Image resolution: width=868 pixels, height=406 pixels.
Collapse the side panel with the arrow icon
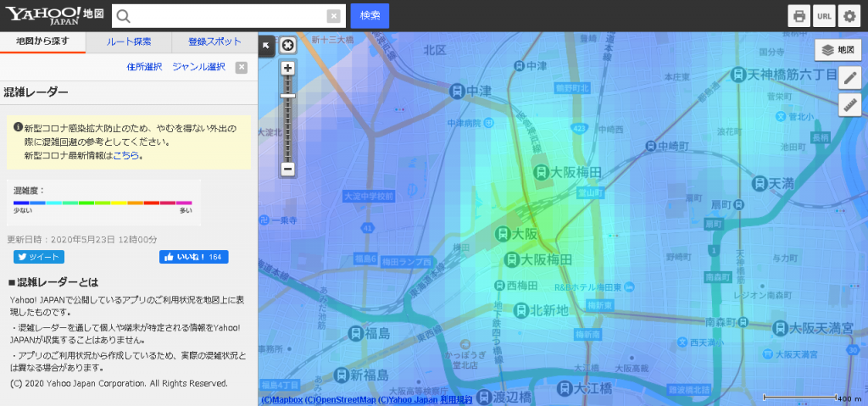coord(266,46)
